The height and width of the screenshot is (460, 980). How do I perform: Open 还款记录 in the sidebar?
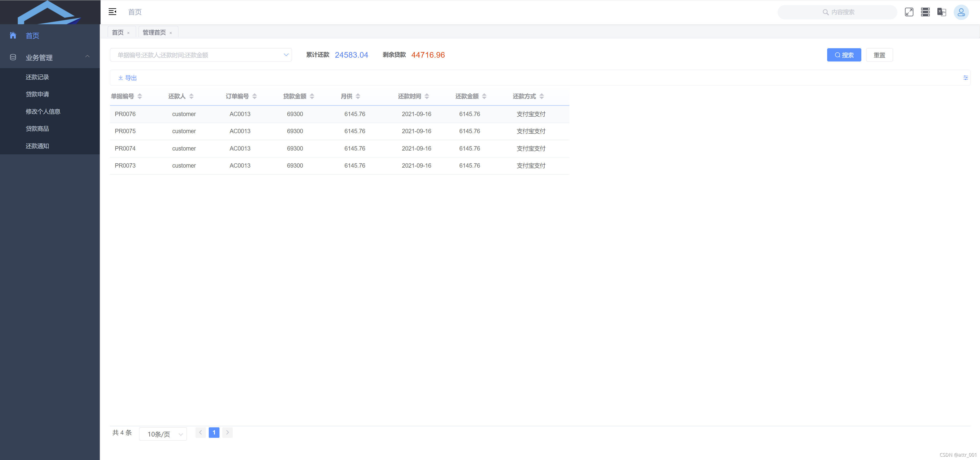[37, 77]
